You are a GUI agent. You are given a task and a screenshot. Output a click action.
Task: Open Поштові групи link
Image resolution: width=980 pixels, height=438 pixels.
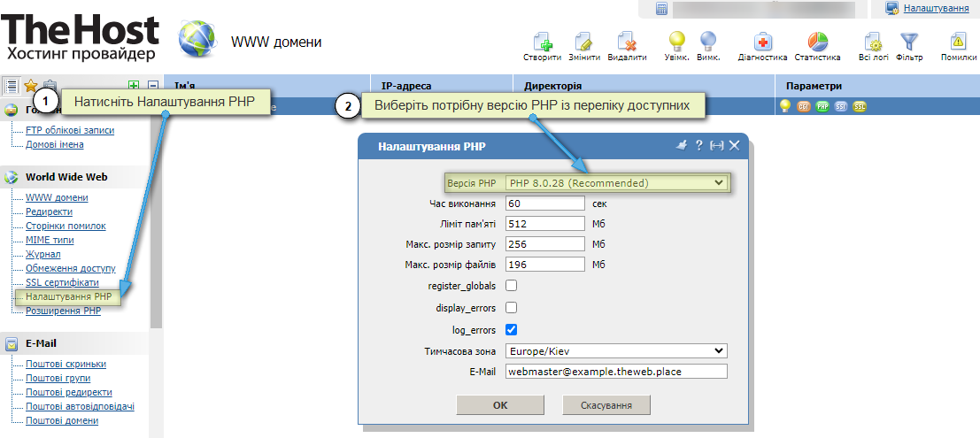(x=58, y=378)
